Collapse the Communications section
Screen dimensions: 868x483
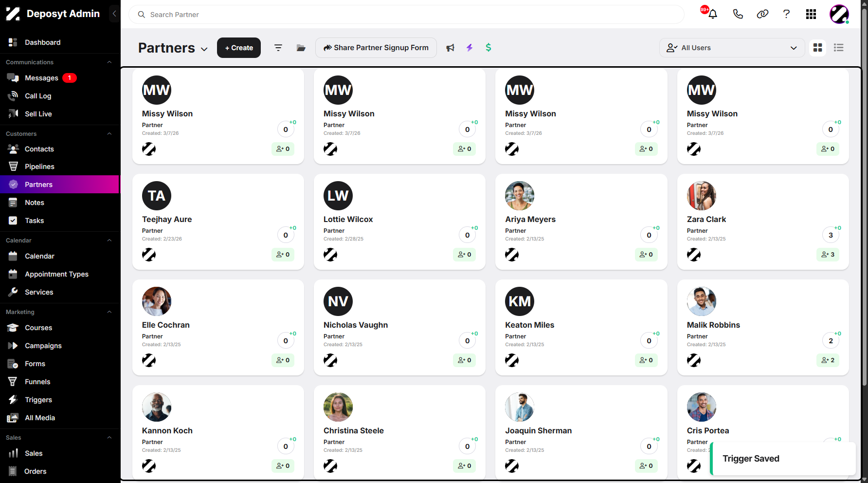pyautogui.click(x=109, y=62)
